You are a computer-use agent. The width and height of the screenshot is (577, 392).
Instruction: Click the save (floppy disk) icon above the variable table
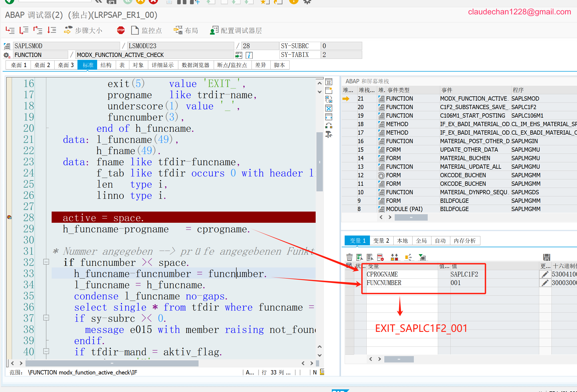(546, 257)
